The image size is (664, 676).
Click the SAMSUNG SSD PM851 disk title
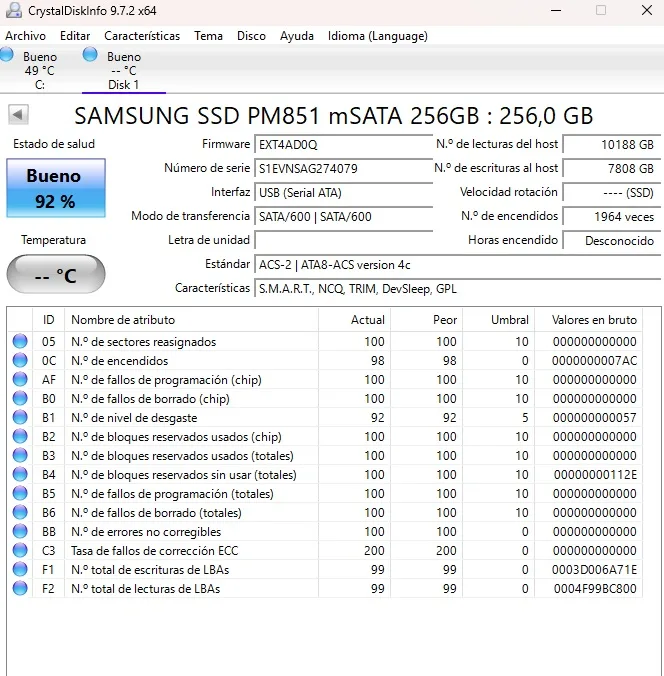[x=334, y=116]
